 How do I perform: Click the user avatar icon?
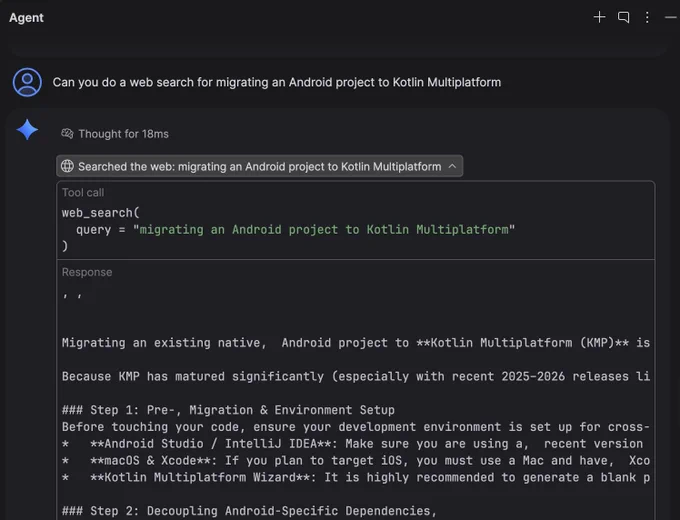coord(27,82)
